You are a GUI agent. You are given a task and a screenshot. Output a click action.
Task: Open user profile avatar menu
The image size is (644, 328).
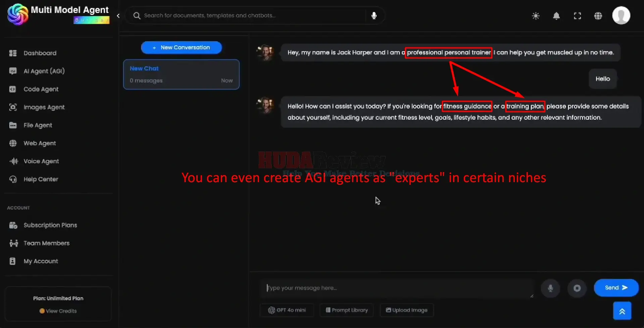click(621, 15)
